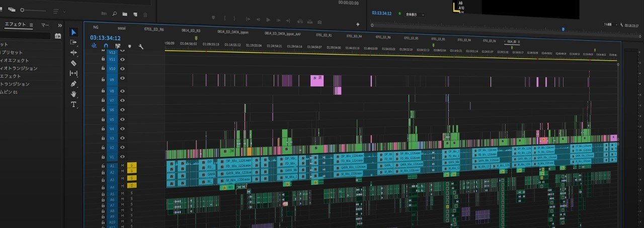
Task: Hide track V11 with eye icon
Action: (122, 59)
